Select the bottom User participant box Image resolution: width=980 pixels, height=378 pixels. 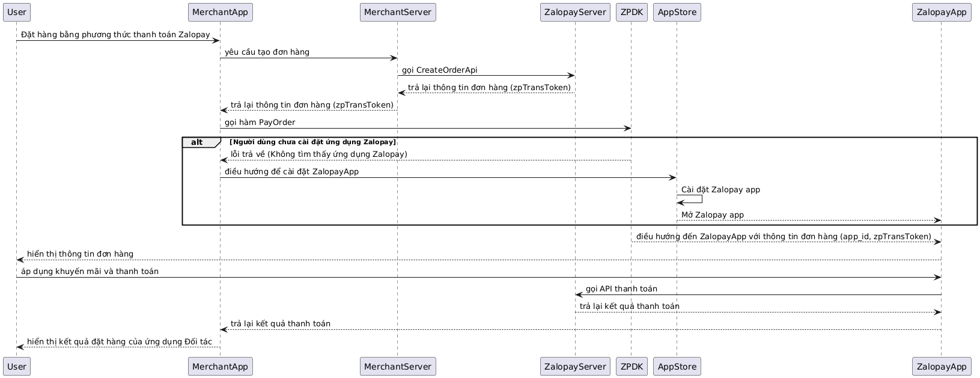click(16, 366)
